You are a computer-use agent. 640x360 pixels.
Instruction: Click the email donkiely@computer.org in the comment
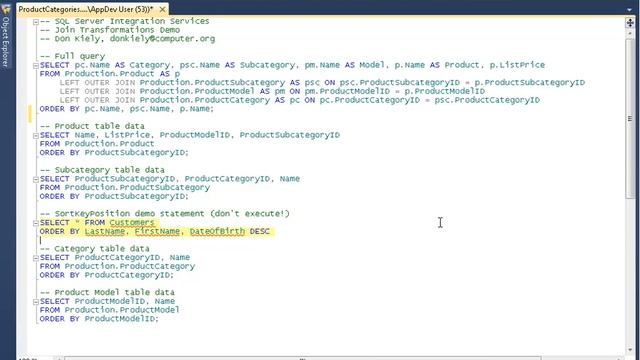pos(162,39)
